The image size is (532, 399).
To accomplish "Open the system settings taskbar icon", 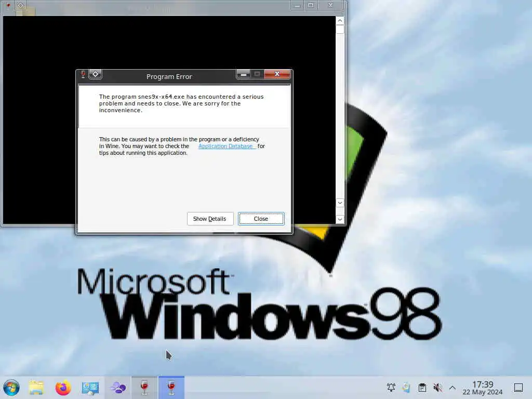I will (90, 388).
